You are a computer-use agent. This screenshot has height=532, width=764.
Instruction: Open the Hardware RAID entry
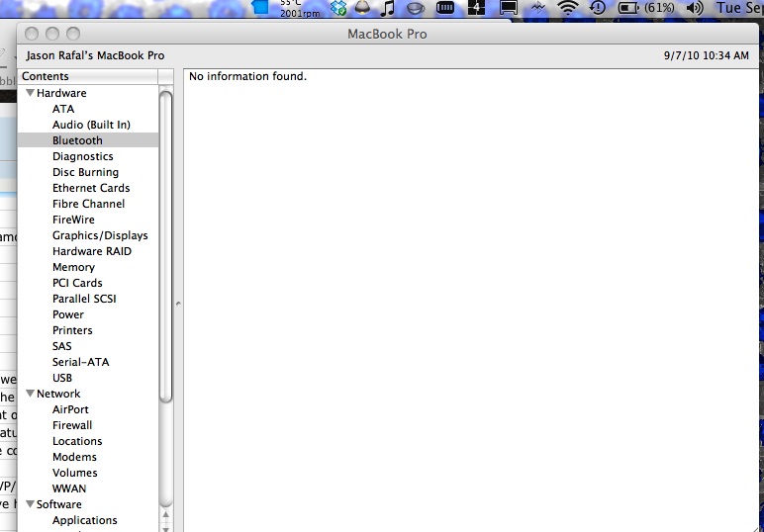pyautogui.click(x=92, y=251)
